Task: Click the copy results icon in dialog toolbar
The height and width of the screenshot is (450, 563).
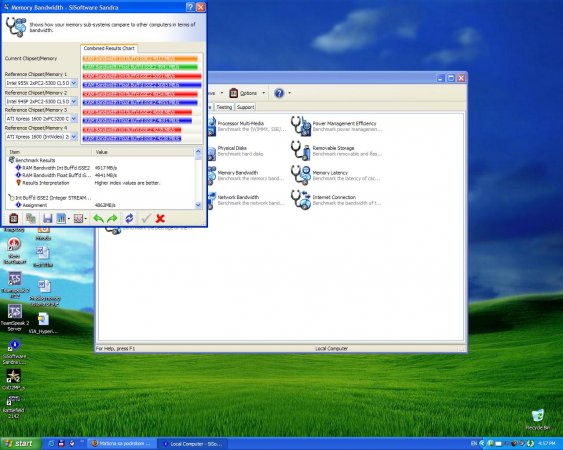Action: point(31,218)
